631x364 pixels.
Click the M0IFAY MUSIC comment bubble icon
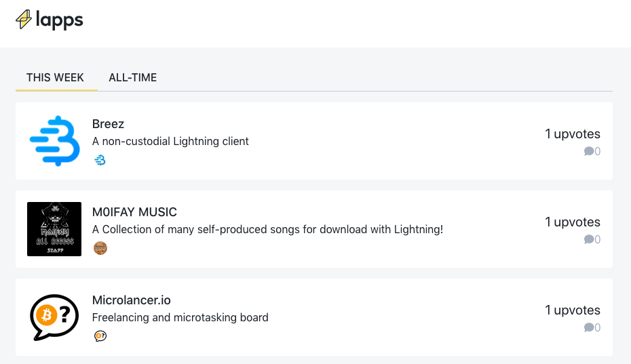point(589,239)
